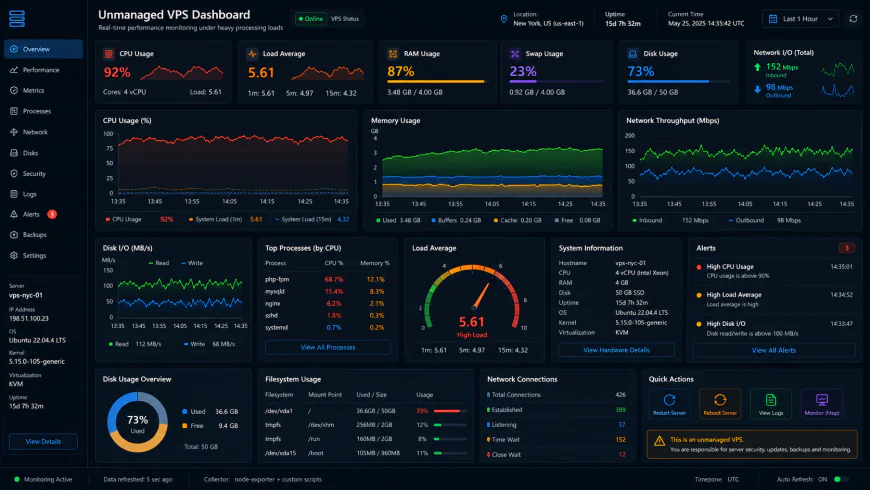Screen dimensions: 870x490
Task: Click the red dot beside High CPU Usage alert
Action: click(699, 267)
